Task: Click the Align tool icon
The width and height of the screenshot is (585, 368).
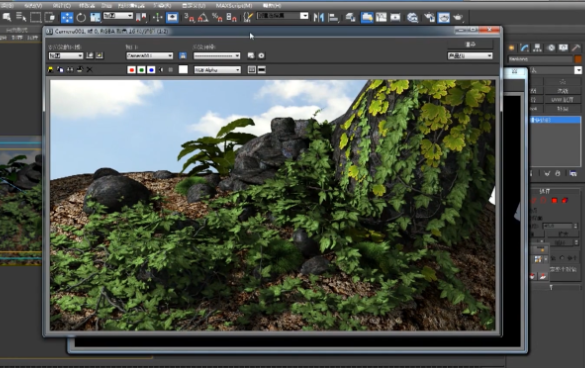Action: click(334, 17)
